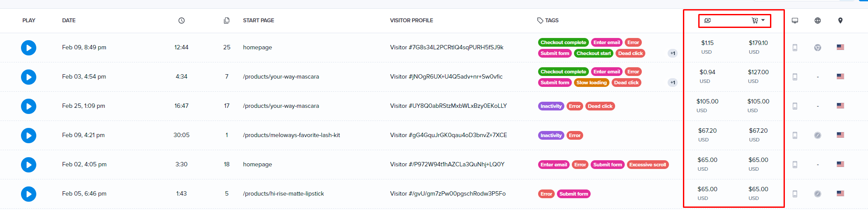Click the Excessive scroll tag
The image size is (868, 210).
coord(647,165)
